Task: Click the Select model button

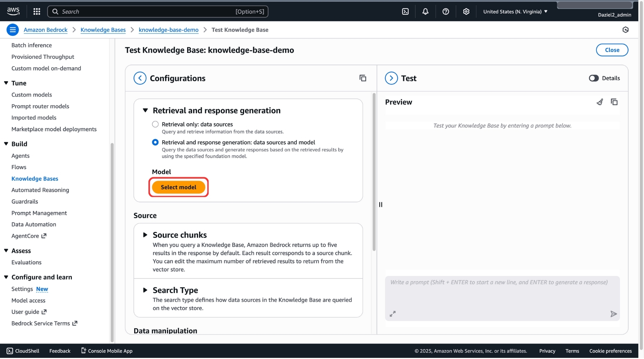Action: click(x=179, y=188)
